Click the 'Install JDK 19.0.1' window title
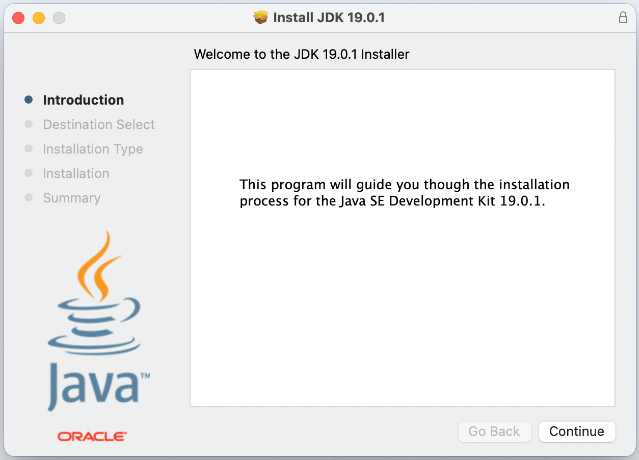Viewport: 639px width, 460px height. click(328, 18)
